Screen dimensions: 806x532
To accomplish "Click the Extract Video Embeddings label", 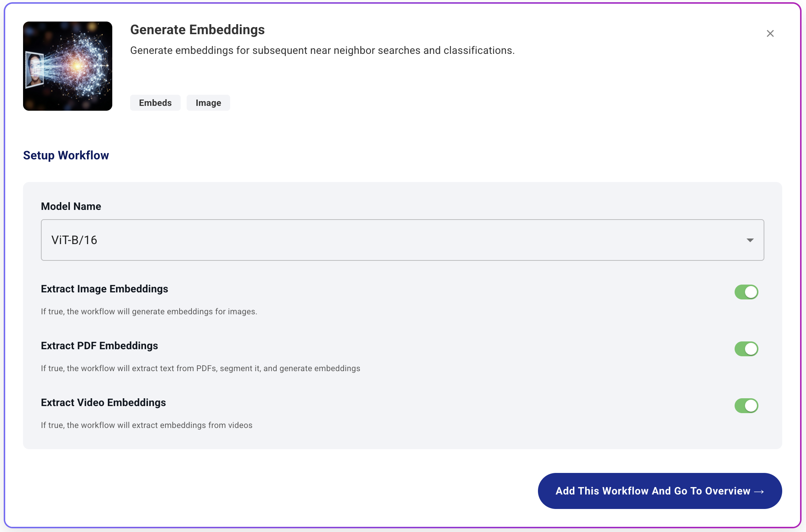I will (x=103, y=403).
